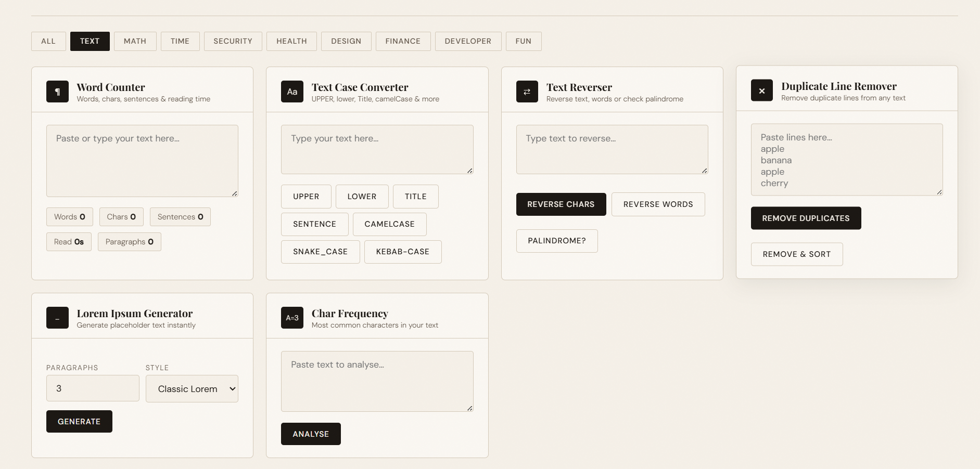
Task: Click the Lorem Ipsum Generator icon
Action: 57,318
